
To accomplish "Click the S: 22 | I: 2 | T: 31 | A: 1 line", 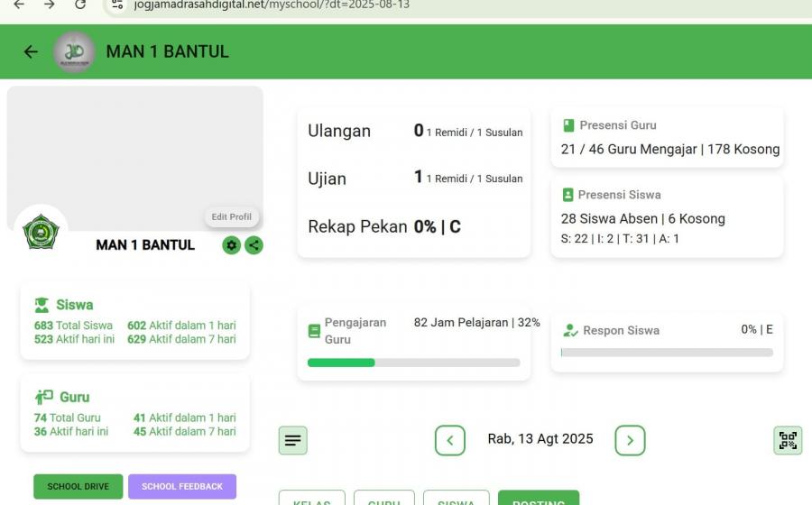I will (x=620, y=239).
